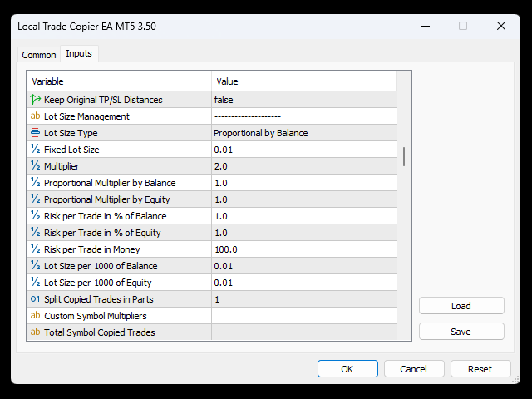The width and height of the screenshot is (532, 399).
Task: Select the Inputs tab
Action: click(x=79, y=53)
